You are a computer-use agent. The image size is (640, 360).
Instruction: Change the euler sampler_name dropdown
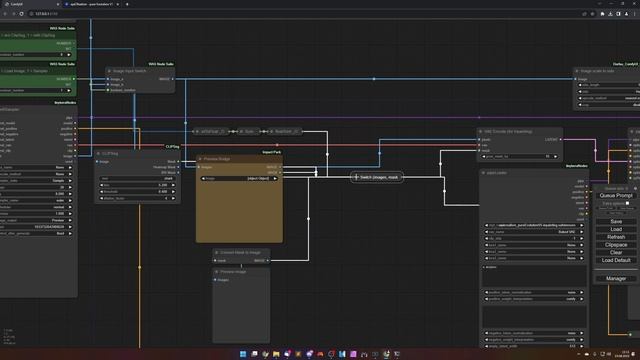36,200
